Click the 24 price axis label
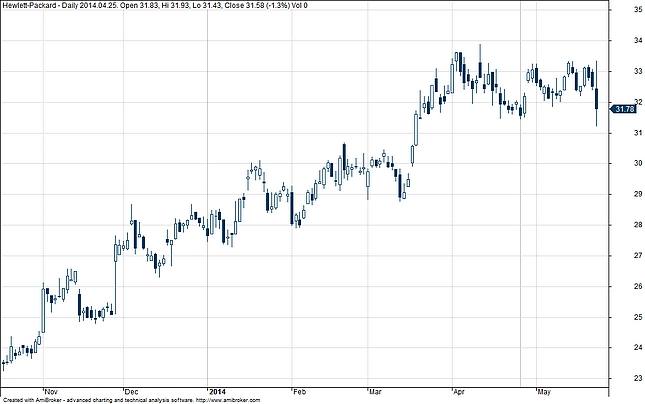Screen dimensions: 645x404 coord(638,348)
